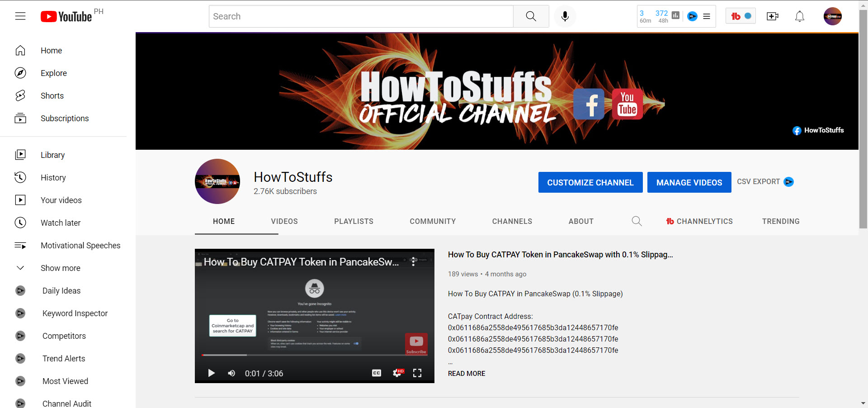Open vidIQ Trend Alerts

[x=63, y=359]
